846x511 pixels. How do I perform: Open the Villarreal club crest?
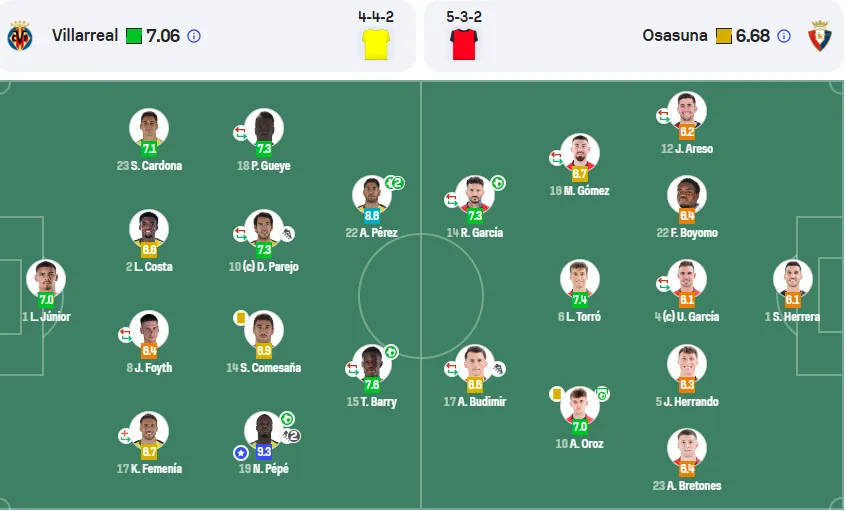20,36
